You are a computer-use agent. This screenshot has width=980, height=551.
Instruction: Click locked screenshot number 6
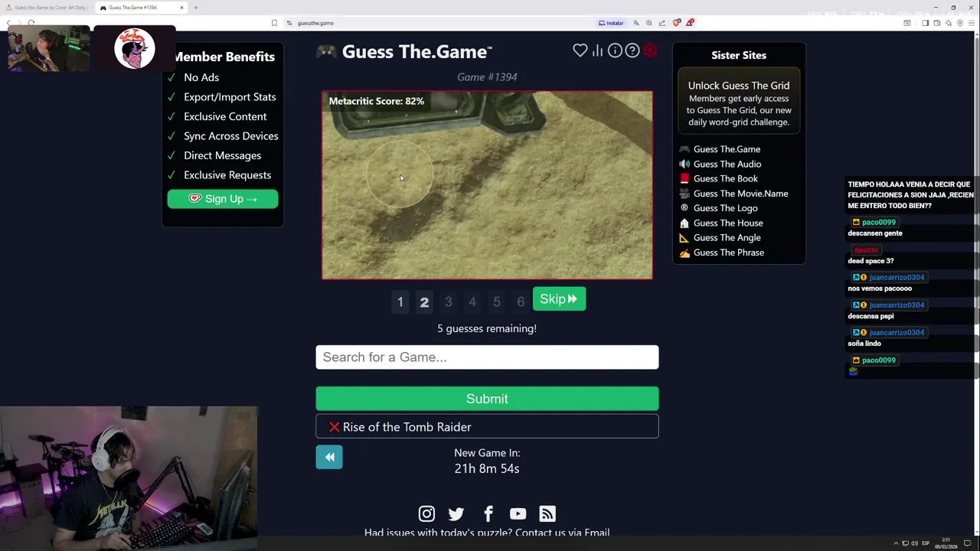click(521, 302)
